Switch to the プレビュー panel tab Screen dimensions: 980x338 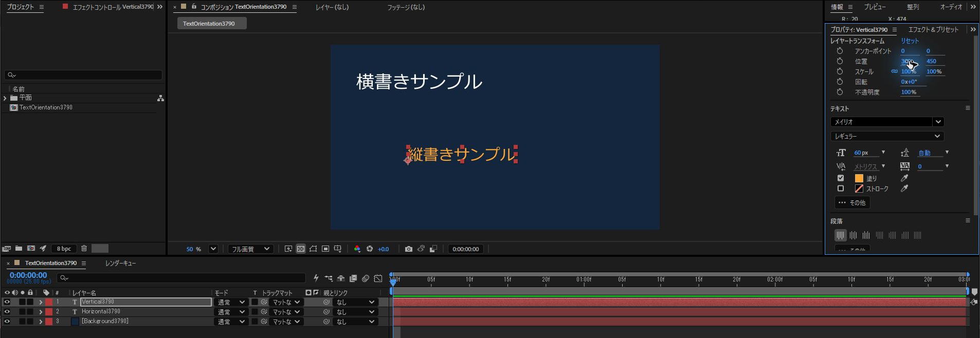[x=875, y=7]
